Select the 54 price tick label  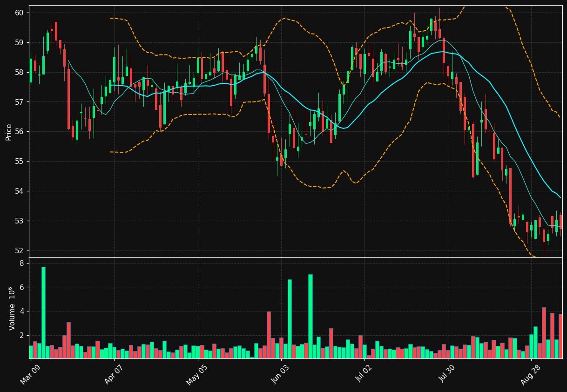click(x=19, y=191)
